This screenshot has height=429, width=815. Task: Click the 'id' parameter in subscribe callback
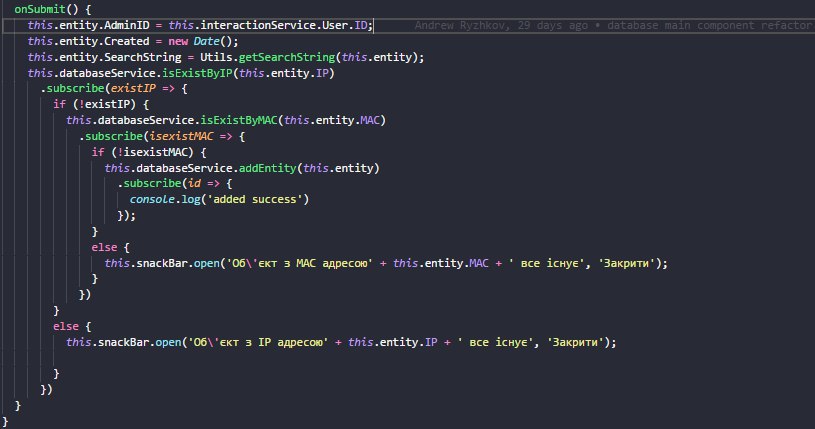pos(194,184)
